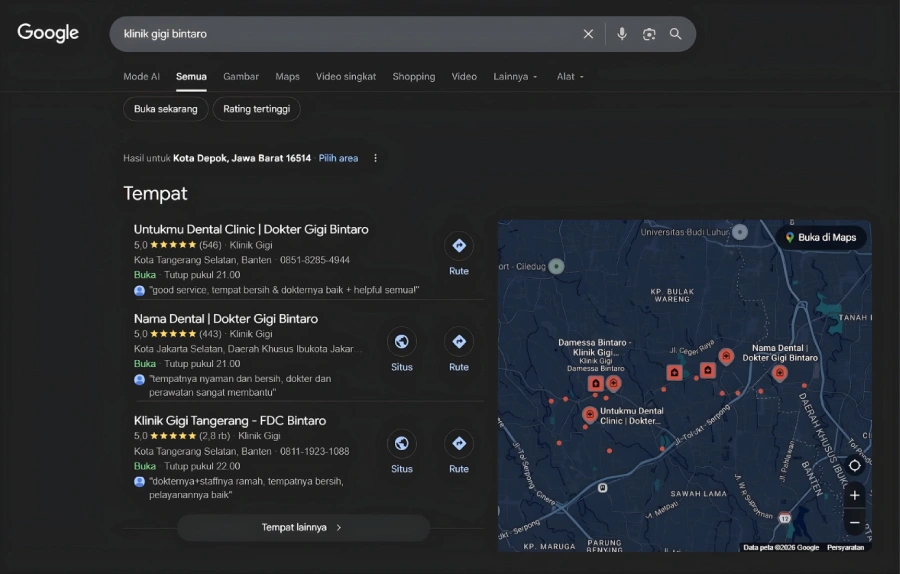
Task: Clear the search box with the X icon
Action: coord(588,34)
